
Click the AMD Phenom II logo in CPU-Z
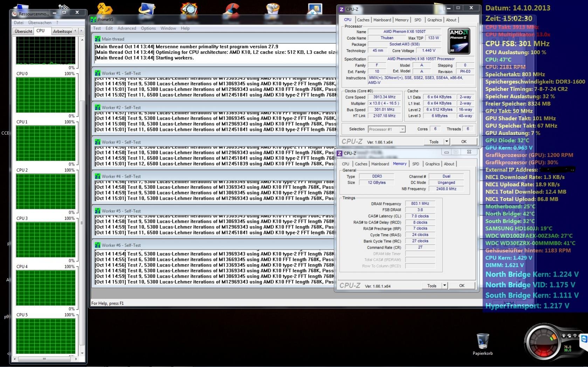tap(459, 41)
